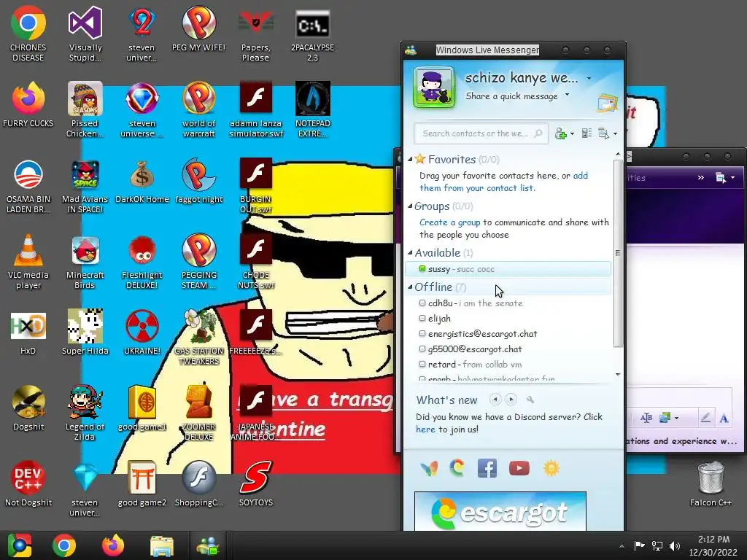Show hidden system tray icons
The height and width of the screenshot is (560, 747).
click(622, 546)
